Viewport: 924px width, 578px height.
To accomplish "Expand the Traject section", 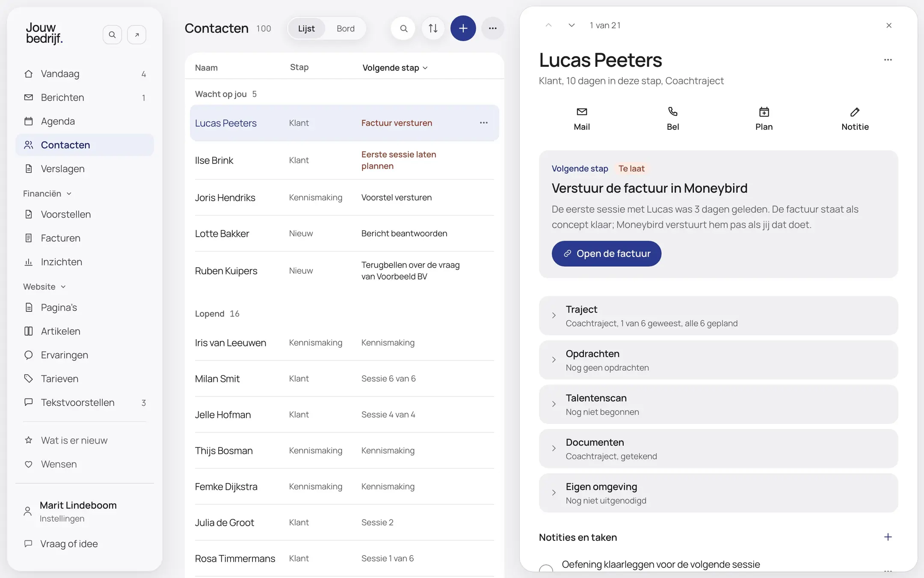I will point(718,316).
